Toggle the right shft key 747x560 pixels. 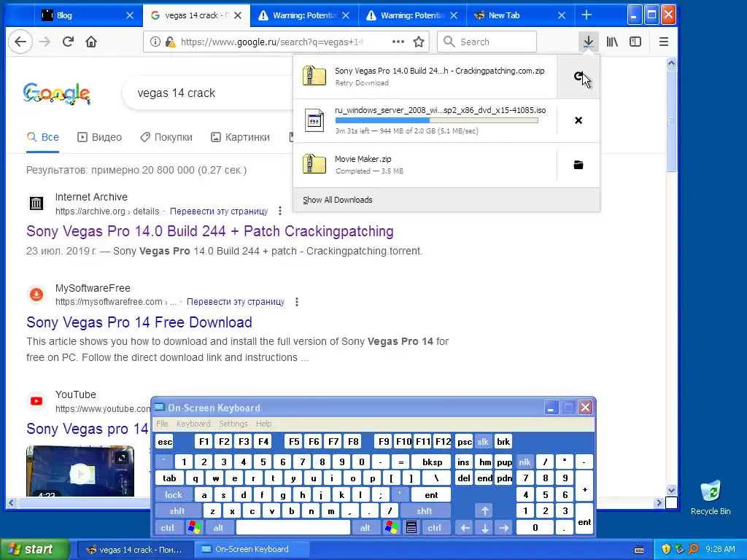point(424,511)
